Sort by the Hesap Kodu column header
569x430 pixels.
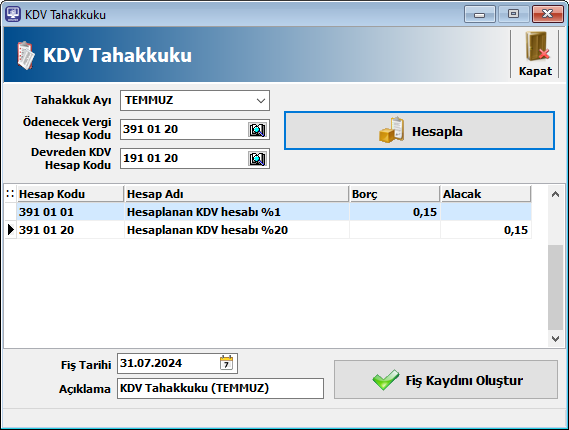pyautogui.click(x=70, y=194)
